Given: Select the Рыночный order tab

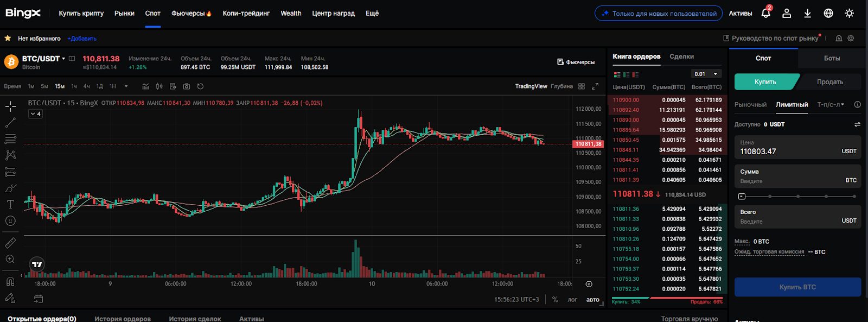Looking at the screenshot, I should pyautogui.click(x=750, y=105).
